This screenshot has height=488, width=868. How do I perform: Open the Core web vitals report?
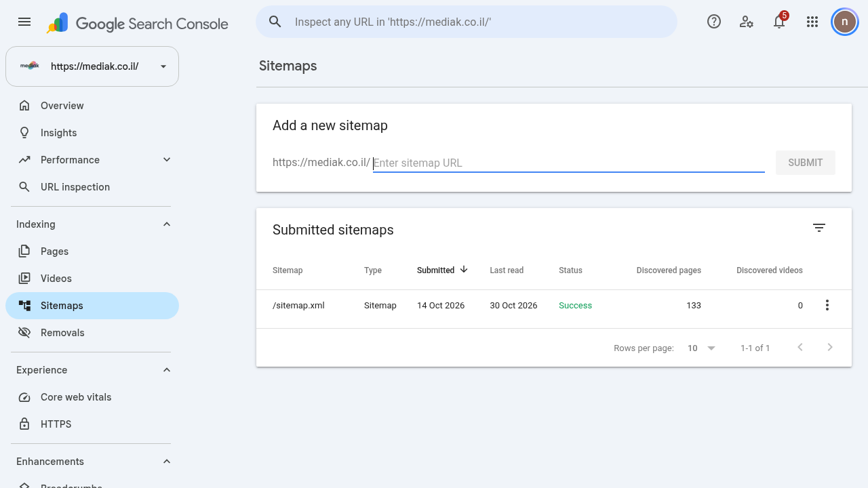click(92, 397)
